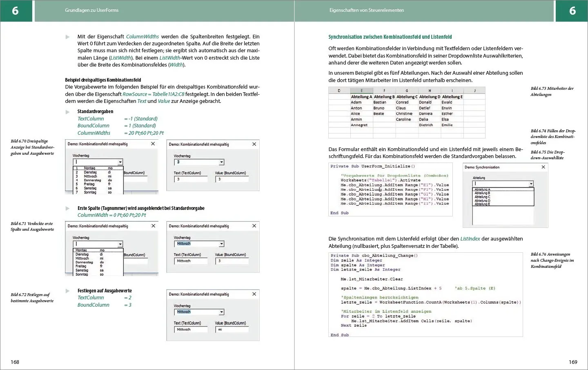Click empty Abteilung combo field in Synchronisation dialog
The height and width of the screenshot is (370, 588).
tap(503, 184)
